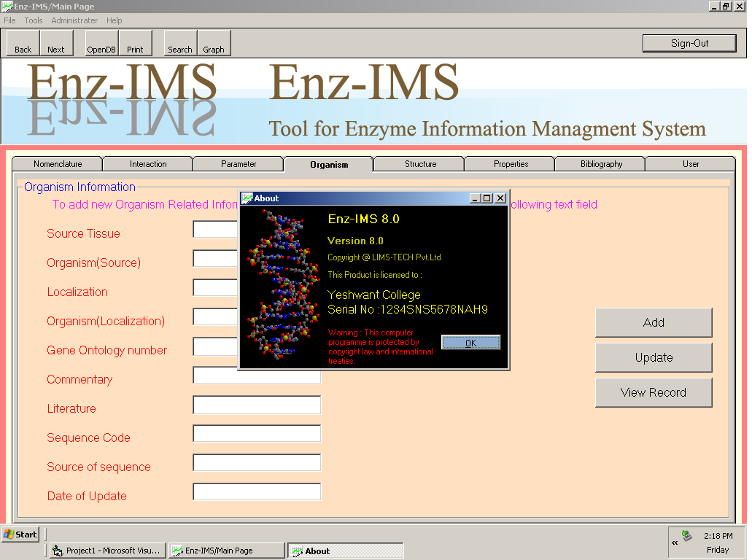Click the Add record button
The height and width of the screenshot is (560, 752).
pyautogui.click(x=654, y=322)
